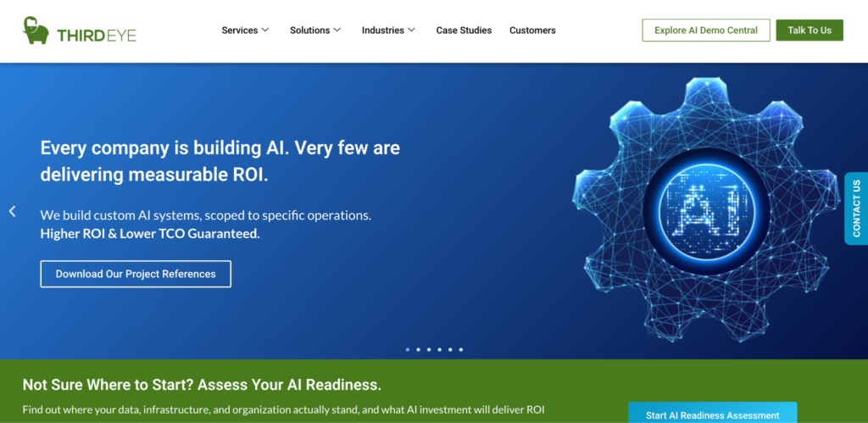Select the last carousel dot
Screen dimensions: 868x423
coord(460,349)
